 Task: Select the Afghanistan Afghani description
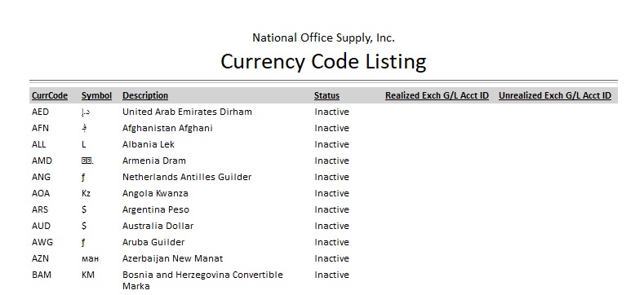pos(167,128)
